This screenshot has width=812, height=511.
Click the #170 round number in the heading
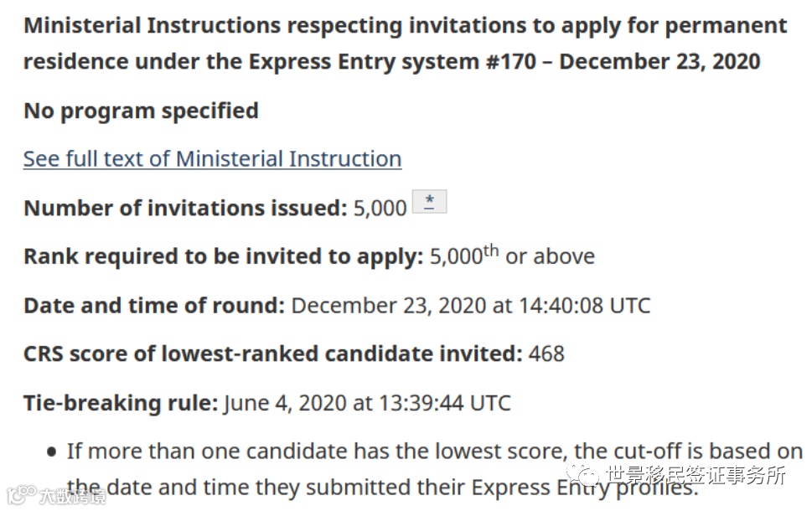pyautogui.click(x=510, y=62)
